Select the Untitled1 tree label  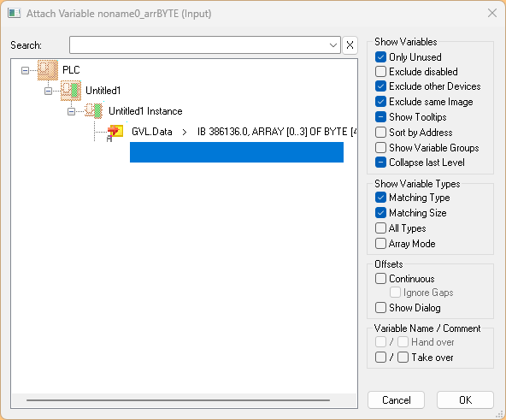click(103, 91)
